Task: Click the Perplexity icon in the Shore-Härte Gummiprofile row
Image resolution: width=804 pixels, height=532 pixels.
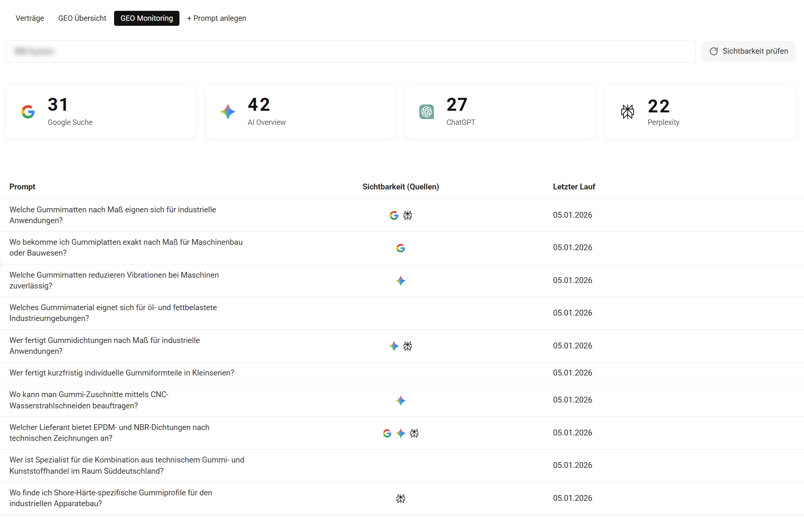Action: [x=401, y=499]
